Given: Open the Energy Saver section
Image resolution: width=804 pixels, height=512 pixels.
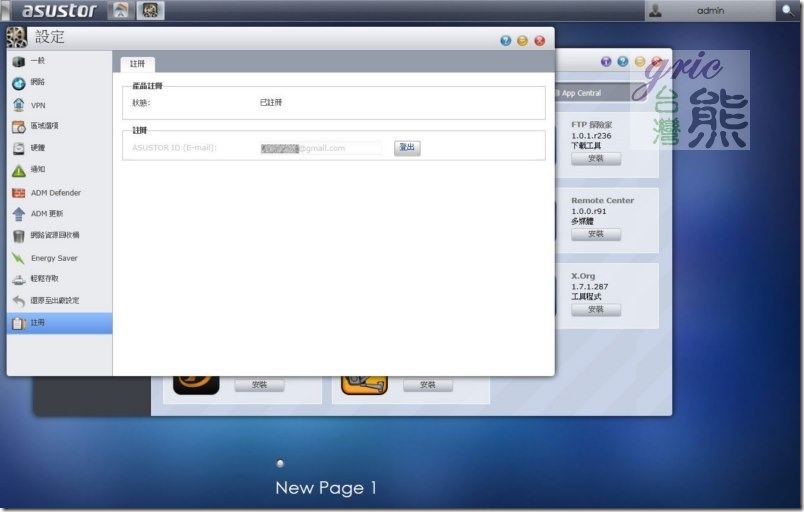Looking at the screenshot, I should tap(59, 258).
